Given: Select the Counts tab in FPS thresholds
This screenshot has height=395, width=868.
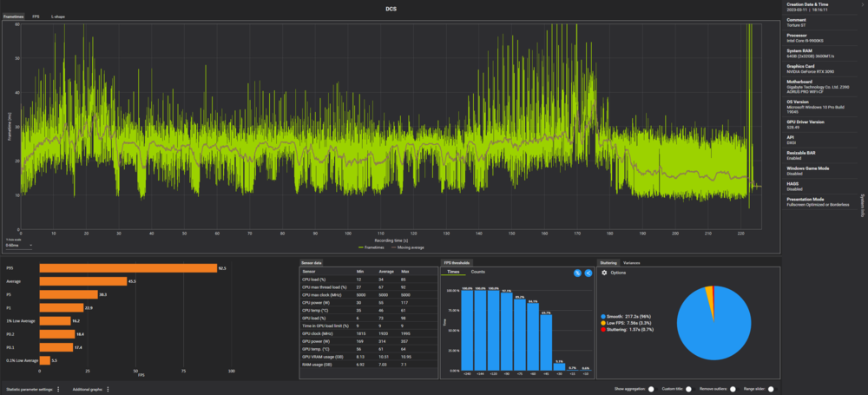Looking at the screenshot, I should coord(477,273).
